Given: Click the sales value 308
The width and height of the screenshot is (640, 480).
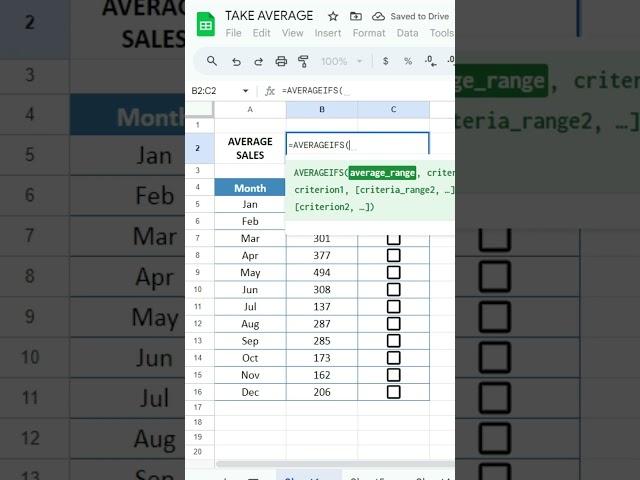Looking at the screenshot, I should [322, 290].
